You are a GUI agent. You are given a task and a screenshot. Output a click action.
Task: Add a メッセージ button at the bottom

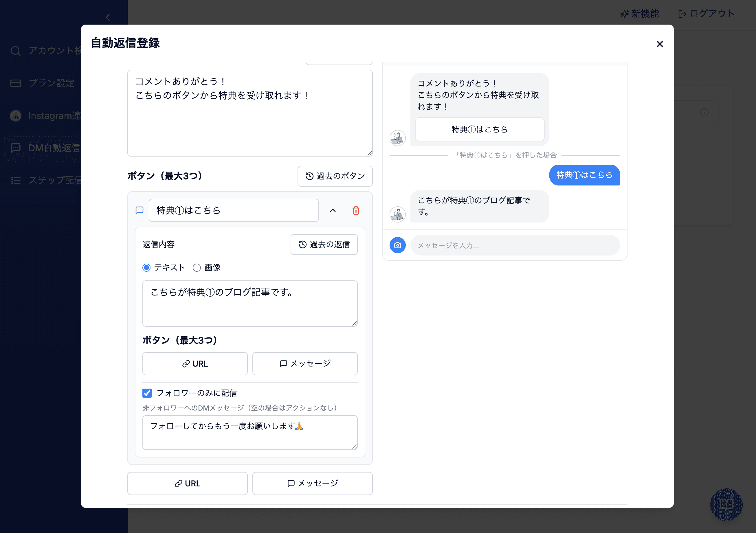coord(313,484)
